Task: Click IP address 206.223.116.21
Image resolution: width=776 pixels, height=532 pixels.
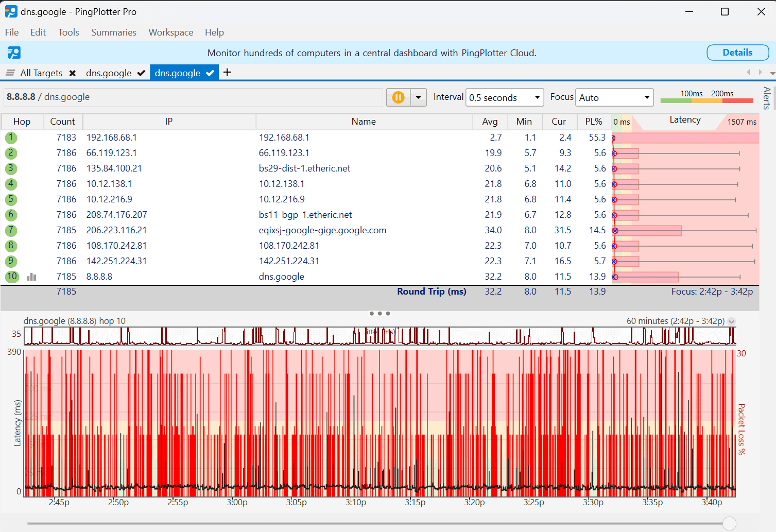Action: [116, 230]
